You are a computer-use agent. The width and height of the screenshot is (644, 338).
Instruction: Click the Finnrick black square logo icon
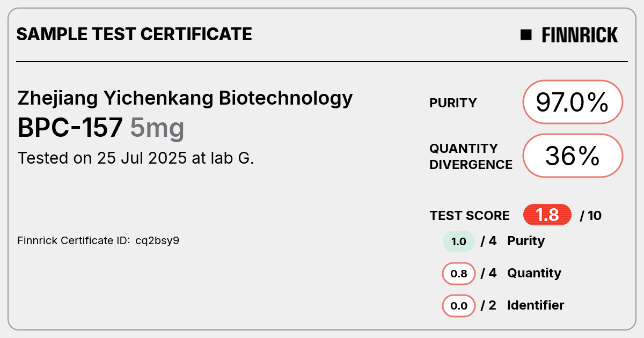tap(526, 35)
